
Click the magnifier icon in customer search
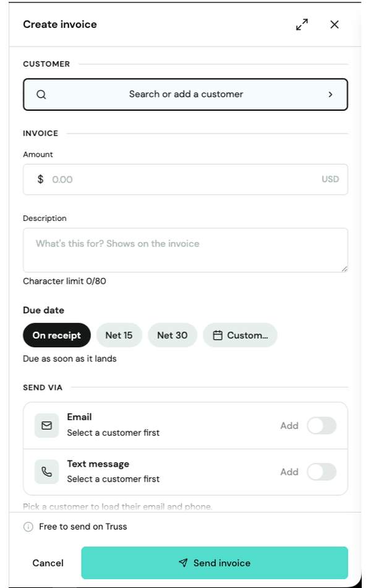pos(41,95)
